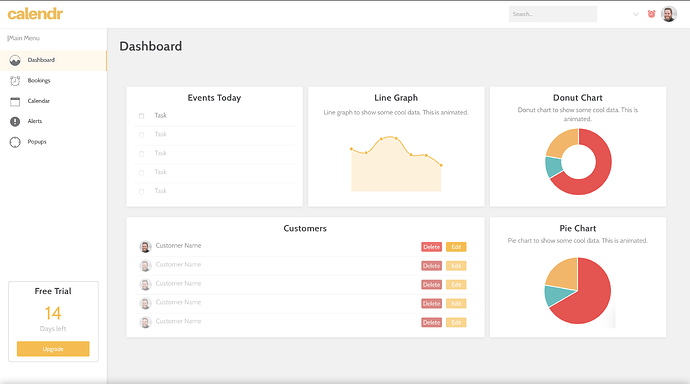Image resolution: width=690 pixels, height=384 pixels.
Task: Open the Dashboard menu item
Action: pyautogui.click(x=53, y=60)
